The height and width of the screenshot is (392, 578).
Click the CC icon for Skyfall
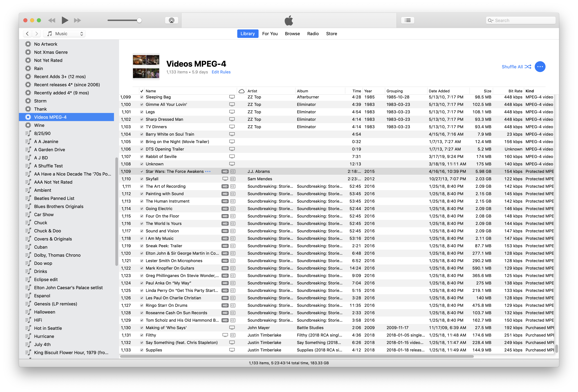(x=233, y=179)
